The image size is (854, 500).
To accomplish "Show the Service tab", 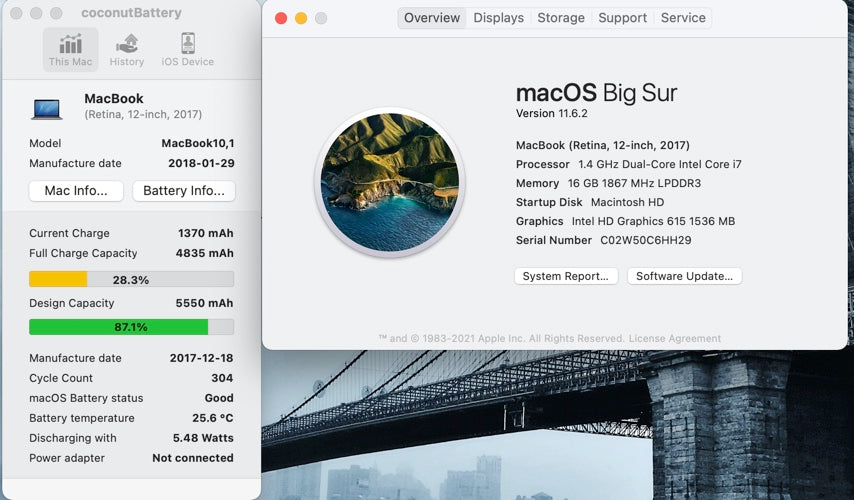I will point(683,18).
